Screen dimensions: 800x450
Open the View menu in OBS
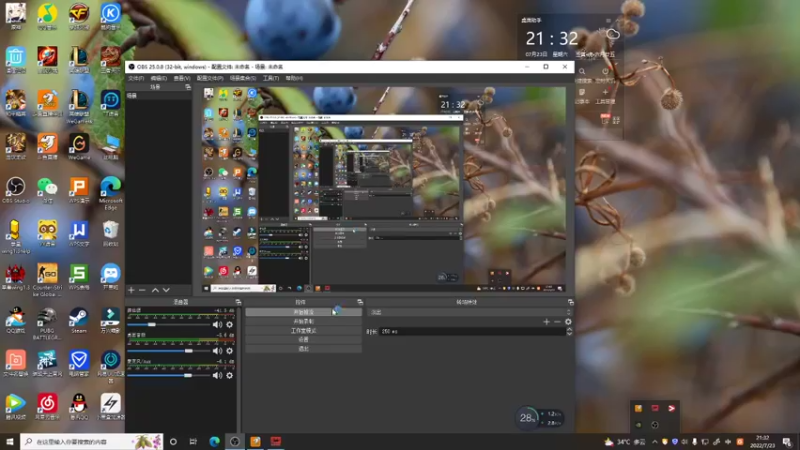click(x=182, y=78)
